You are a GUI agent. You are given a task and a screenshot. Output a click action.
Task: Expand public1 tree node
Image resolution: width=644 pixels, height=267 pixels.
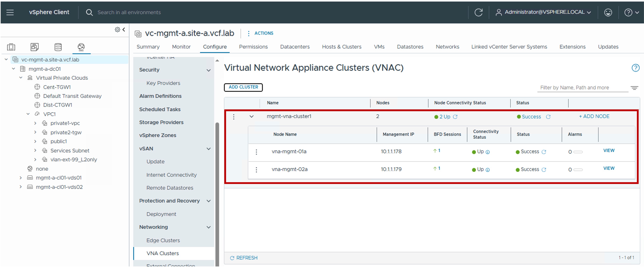click(35, 141)
